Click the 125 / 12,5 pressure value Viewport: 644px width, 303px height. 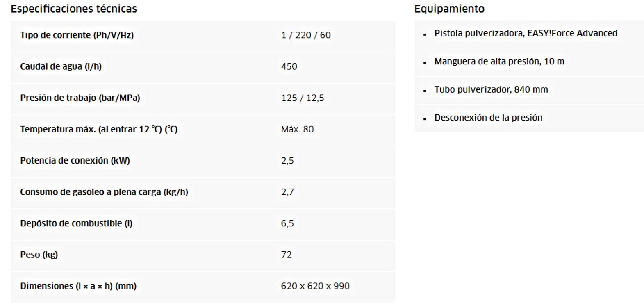point(303,98)
